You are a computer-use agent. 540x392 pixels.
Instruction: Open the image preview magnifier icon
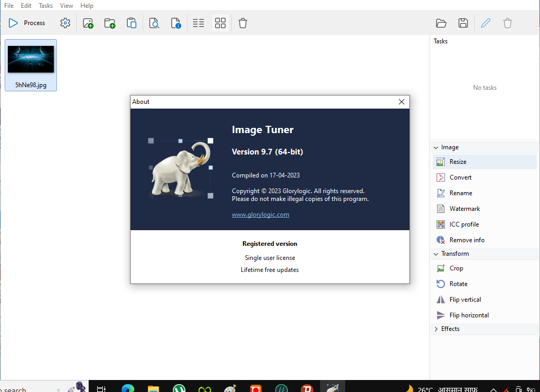coord(154,23)
